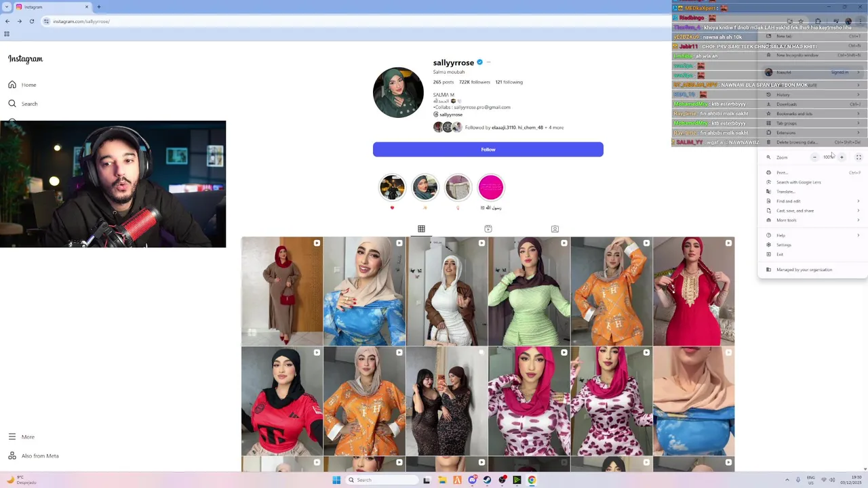The image size is (868, 488).
Task: Open Steam from the taskbar
Action: (x=487, y=480)
